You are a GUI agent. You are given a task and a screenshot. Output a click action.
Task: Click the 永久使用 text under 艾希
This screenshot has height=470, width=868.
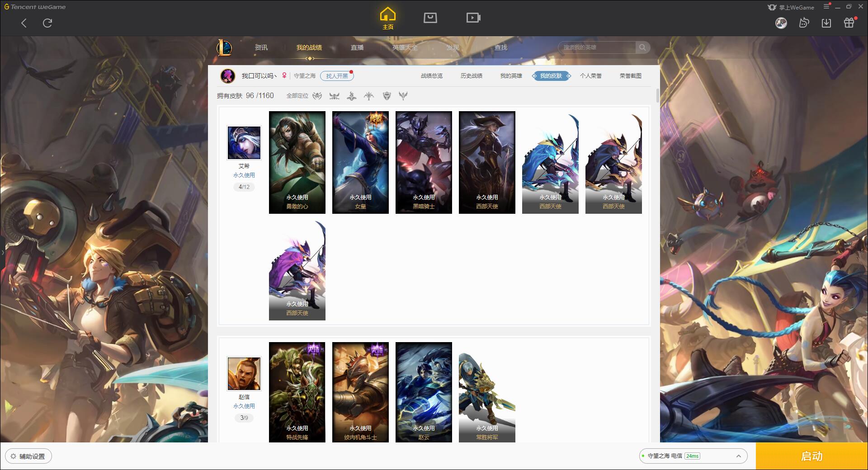(244, 175)
